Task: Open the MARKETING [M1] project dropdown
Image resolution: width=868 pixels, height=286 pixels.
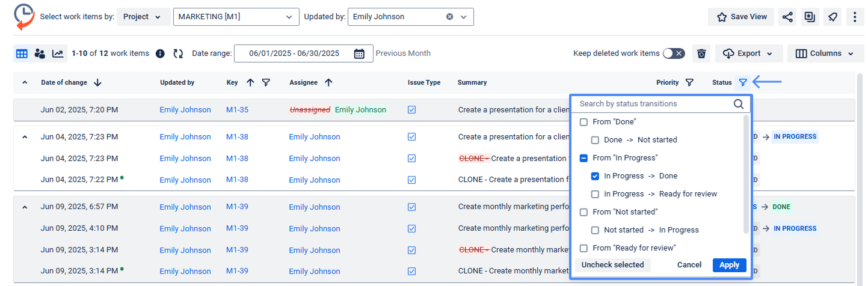Action: click(x=236, y=17)
